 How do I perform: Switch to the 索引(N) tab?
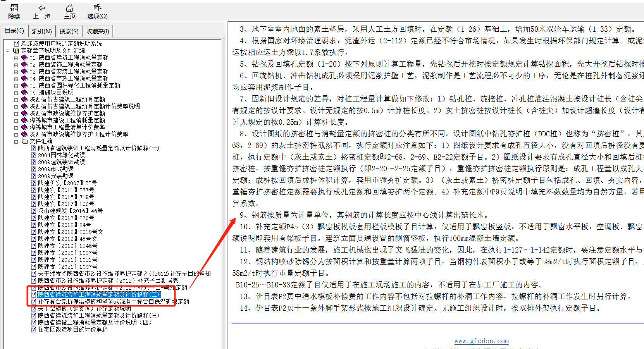pyautogui.click(x=41, y=31)
